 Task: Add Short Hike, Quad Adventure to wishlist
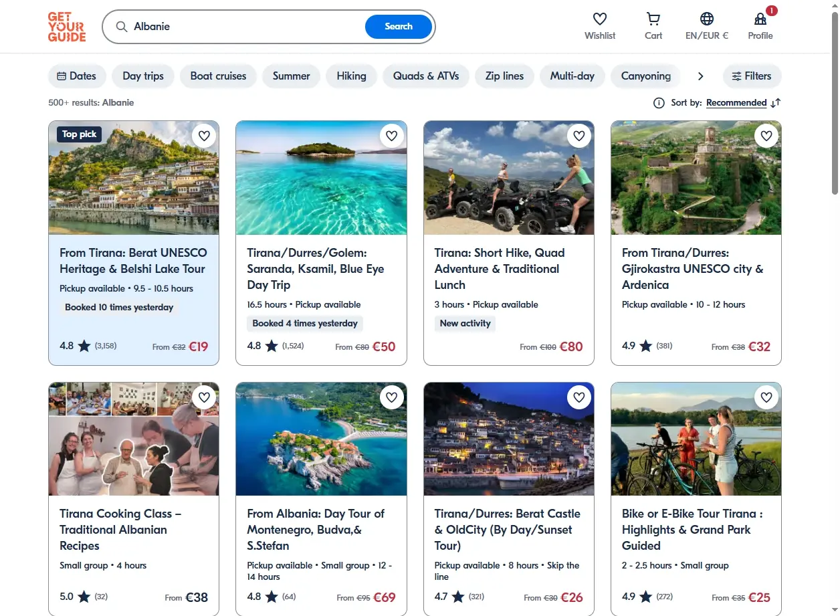coord(579,136)
